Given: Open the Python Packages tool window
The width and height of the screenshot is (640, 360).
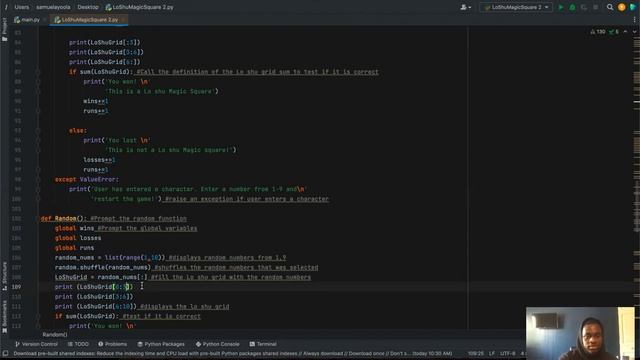Looking at the screenshot, I should tap(161, 344).
